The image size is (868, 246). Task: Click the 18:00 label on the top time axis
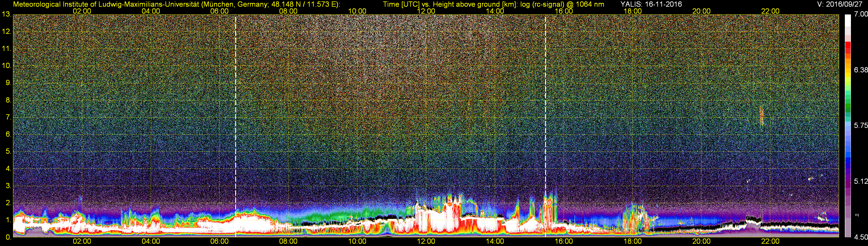pos(632,11)
